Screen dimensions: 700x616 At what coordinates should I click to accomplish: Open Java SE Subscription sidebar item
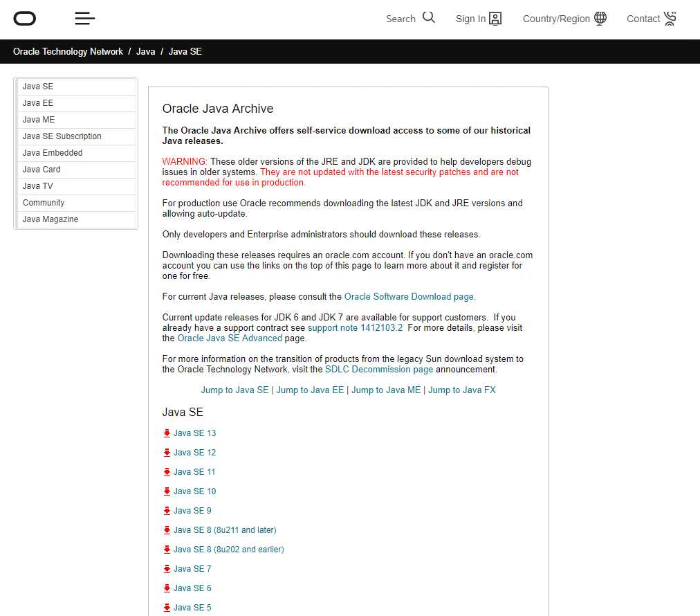[x=76, y=136]
